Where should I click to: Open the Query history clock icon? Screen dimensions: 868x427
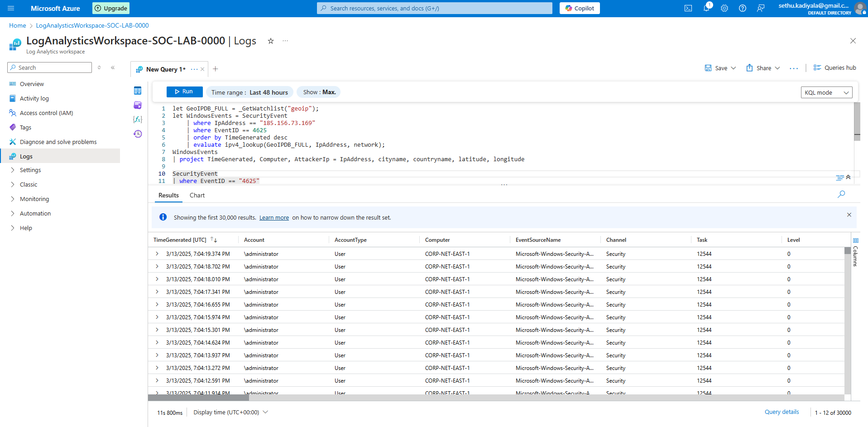(138, 134)
